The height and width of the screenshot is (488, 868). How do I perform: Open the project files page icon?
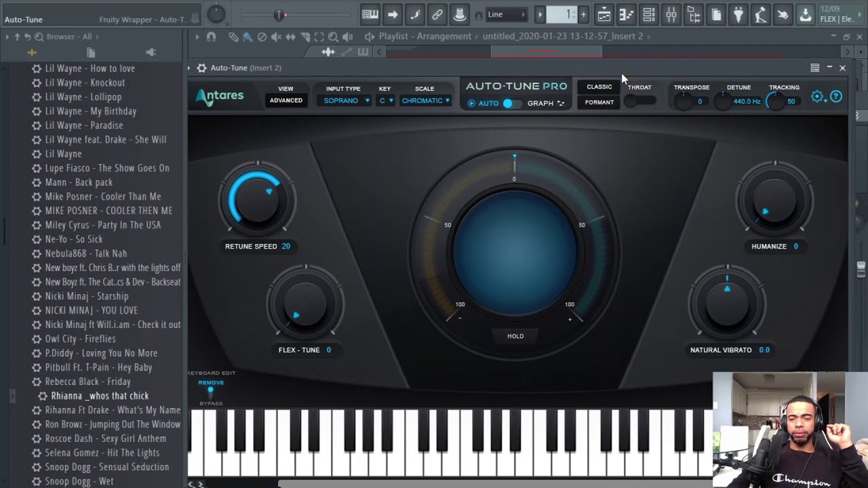(x=715, y=14)
